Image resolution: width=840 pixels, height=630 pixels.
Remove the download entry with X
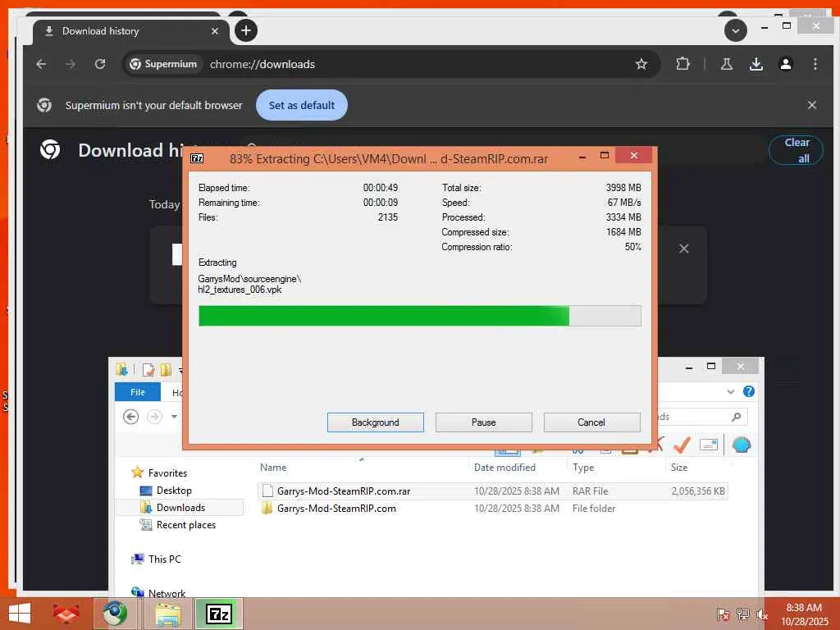coord(683,249)
